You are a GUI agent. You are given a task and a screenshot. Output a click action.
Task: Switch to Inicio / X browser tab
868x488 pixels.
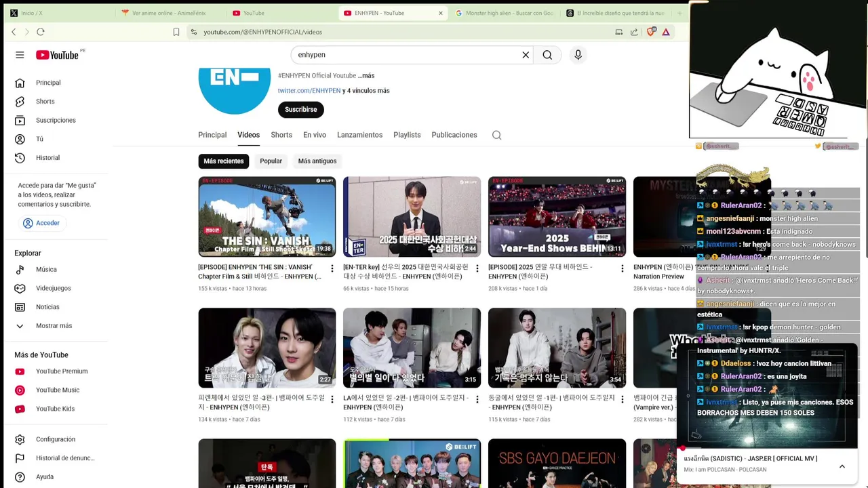tap(58, 13)
